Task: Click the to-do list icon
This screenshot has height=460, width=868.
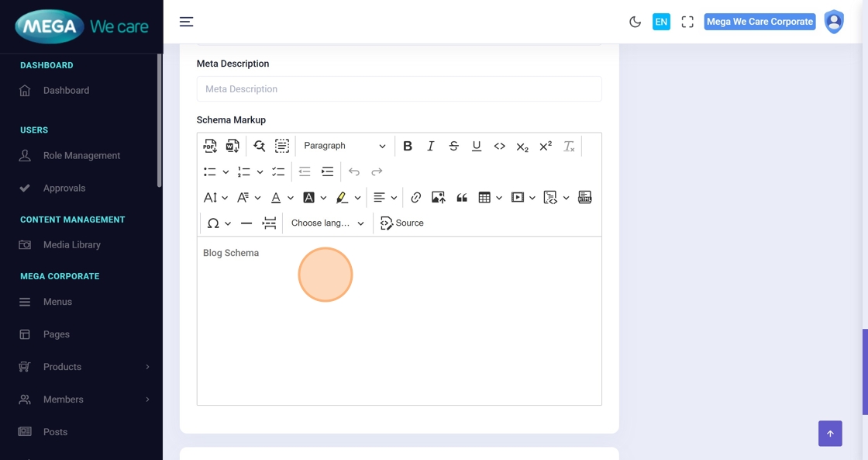Action: [278, 171]
